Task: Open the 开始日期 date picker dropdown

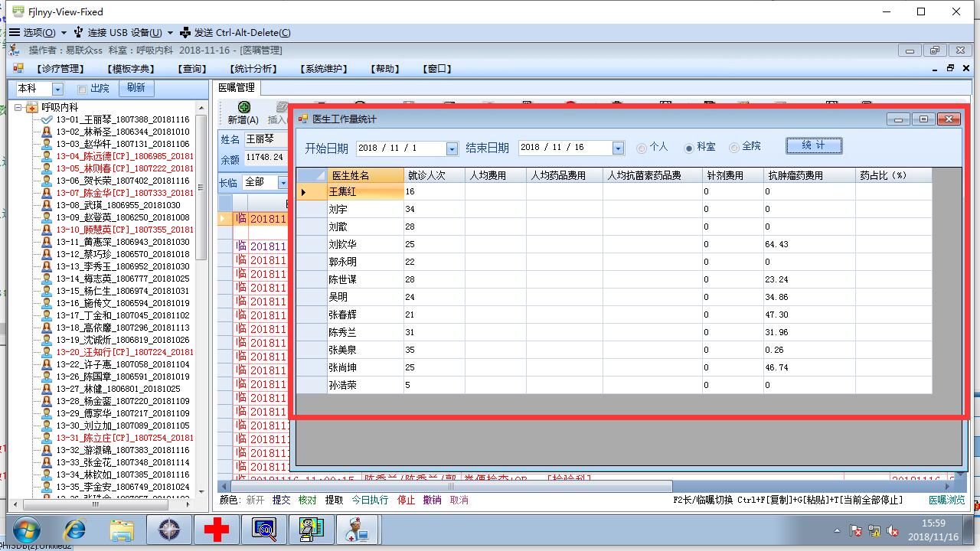Action: [452, 148]
